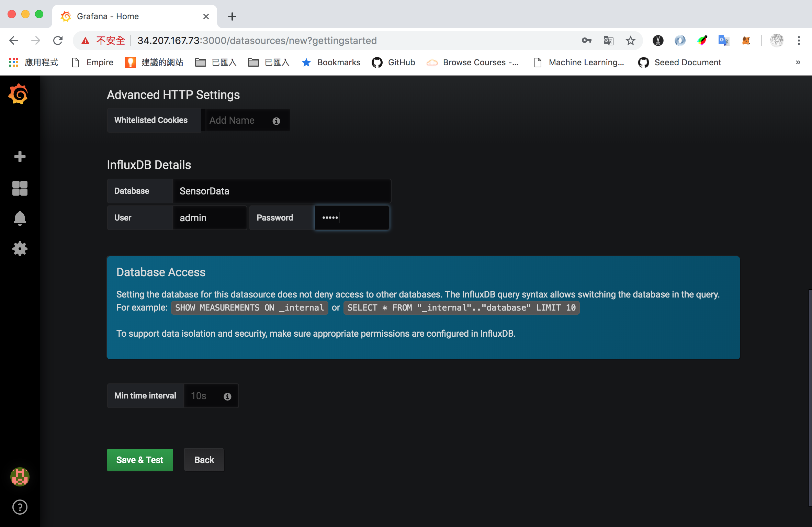Show Whitelisted Cookies info tooltip icon

click(277, 121)
